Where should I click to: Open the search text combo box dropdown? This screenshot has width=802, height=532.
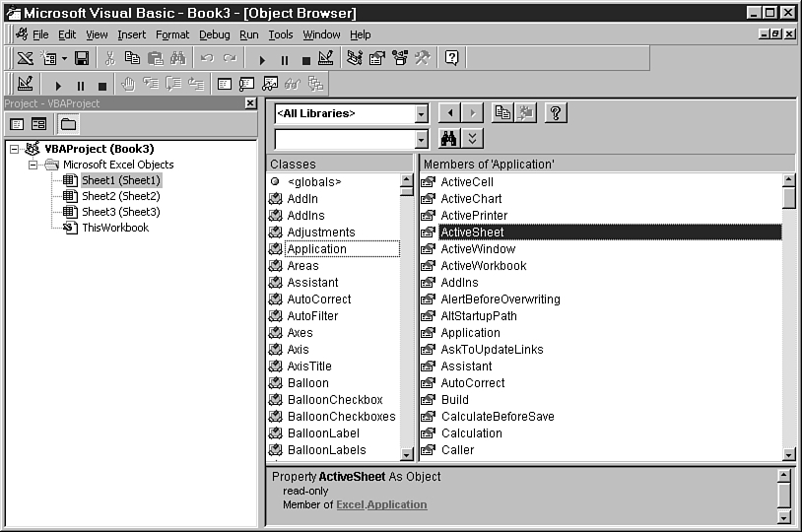(x=422, y=140)
